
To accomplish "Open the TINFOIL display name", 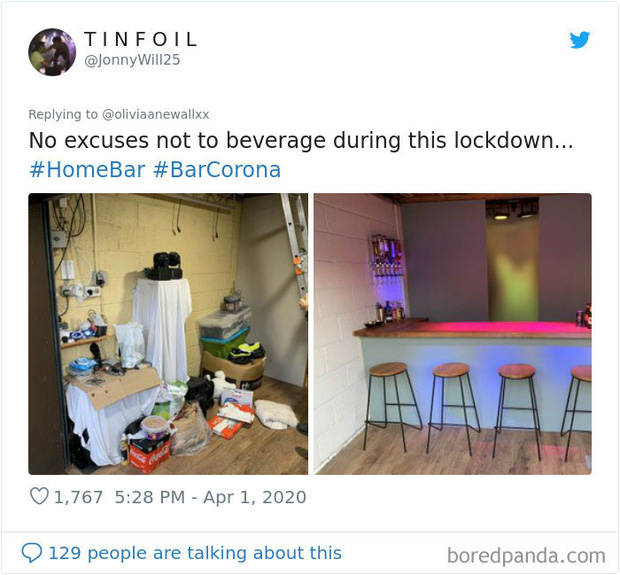I will click(x=141, y=39).
